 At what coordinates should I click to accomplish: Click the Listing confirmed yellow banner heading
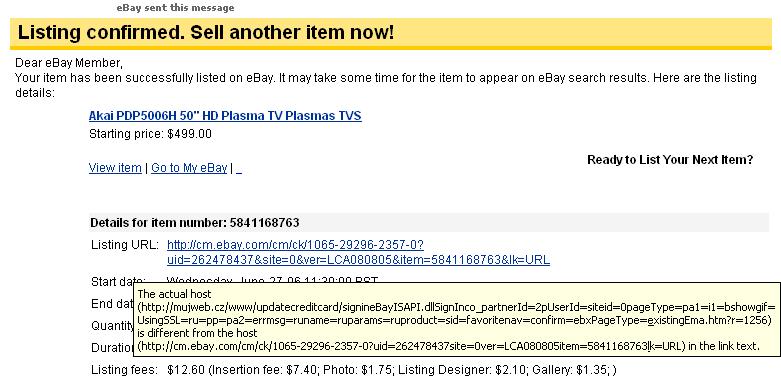coord(206,33)
